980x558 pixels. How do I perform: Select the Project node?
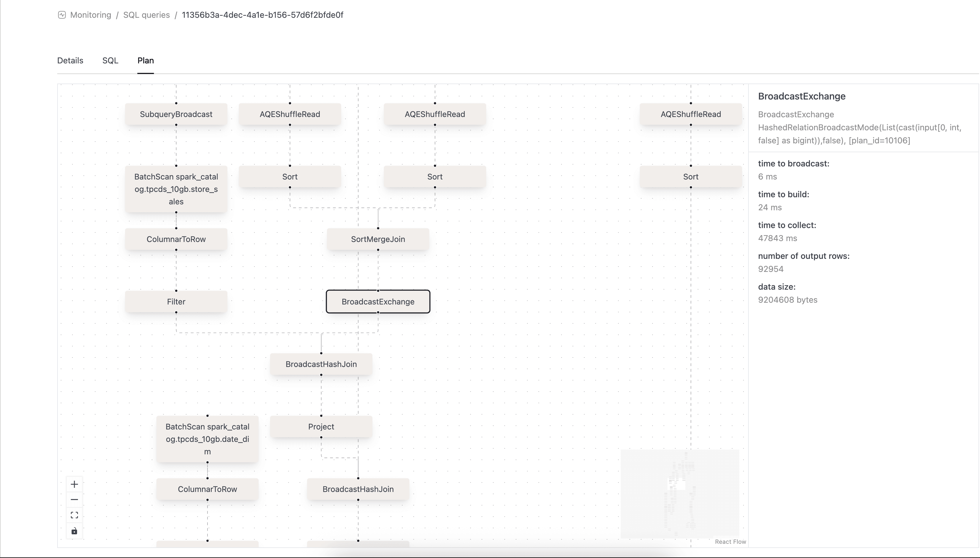pyautogui.click(x=321, y=426)
